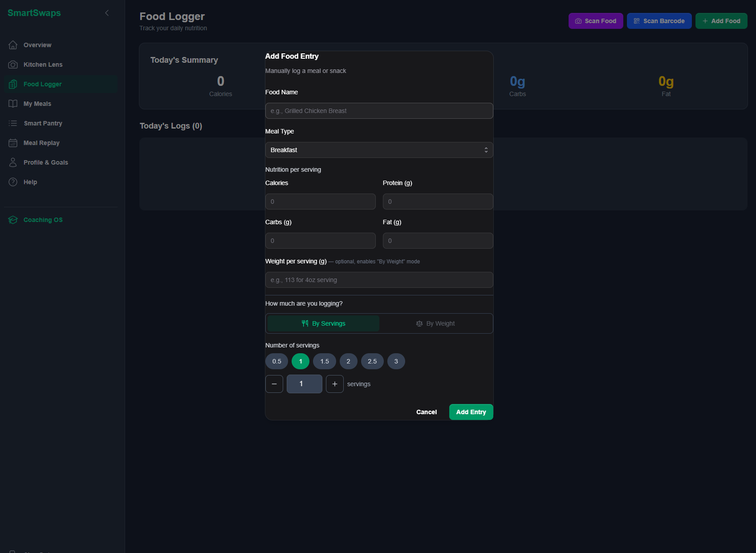This screenshot has height=553, width=756.
Task: Click the Add Entry button
Action: tap(471, 412)
